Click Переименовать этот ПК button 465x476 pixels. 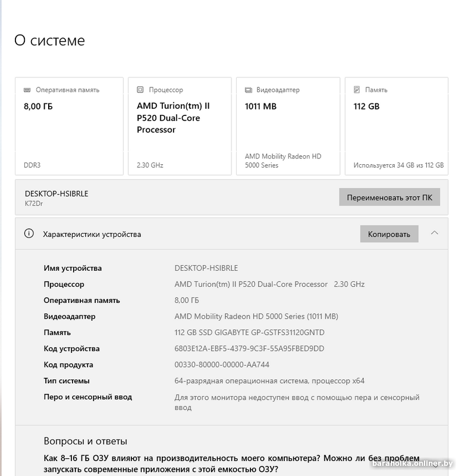tap(389, 197)
